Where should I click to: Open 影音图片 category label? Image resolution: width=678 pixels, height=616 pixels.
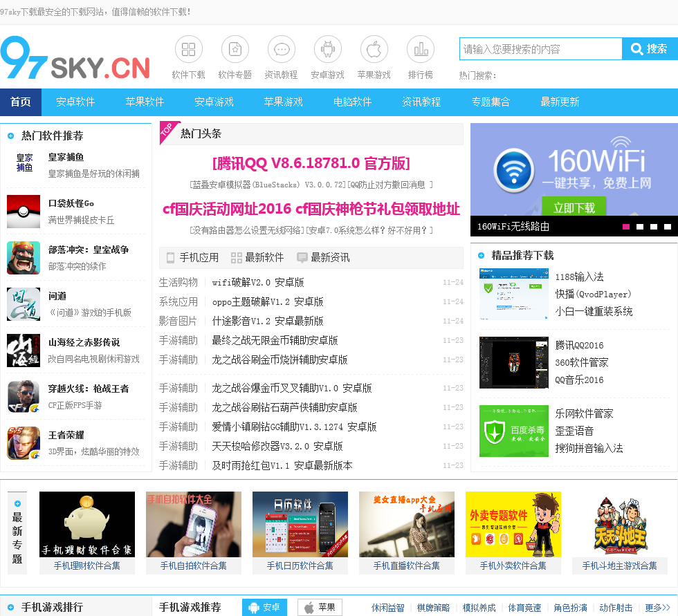[178, 321]
